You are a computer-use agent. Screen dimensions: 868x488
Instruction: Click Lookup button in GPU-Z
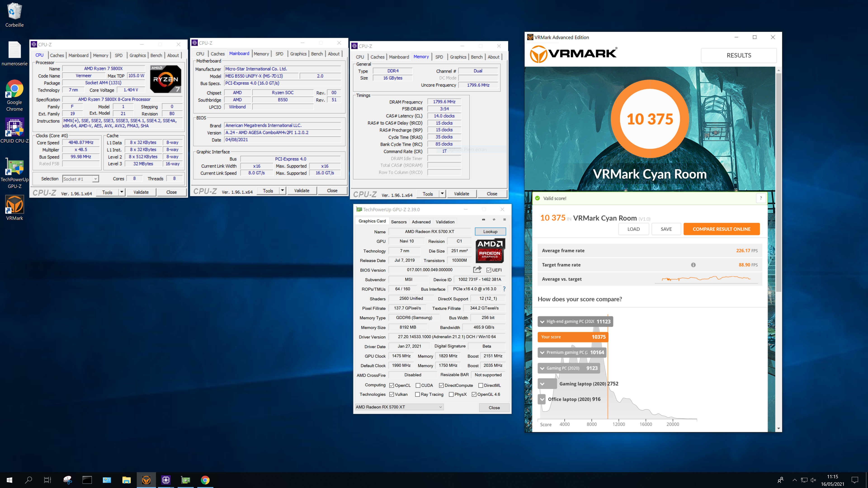[x=490, y=231]
